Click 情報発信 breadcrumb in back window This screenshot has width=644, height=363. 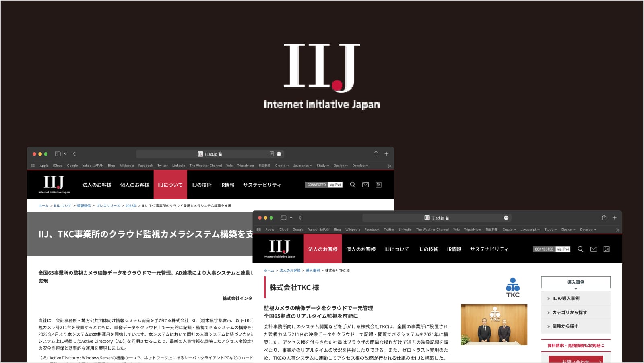point(84,206)
